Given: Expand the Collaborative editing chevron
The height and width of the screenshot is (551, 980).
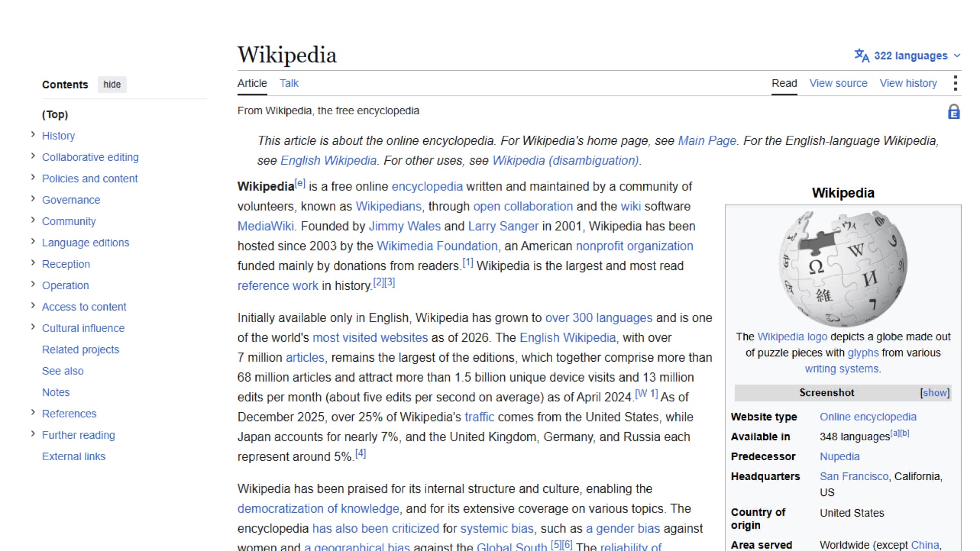Looking at the screenshot, I should click(x=33, y=156).
